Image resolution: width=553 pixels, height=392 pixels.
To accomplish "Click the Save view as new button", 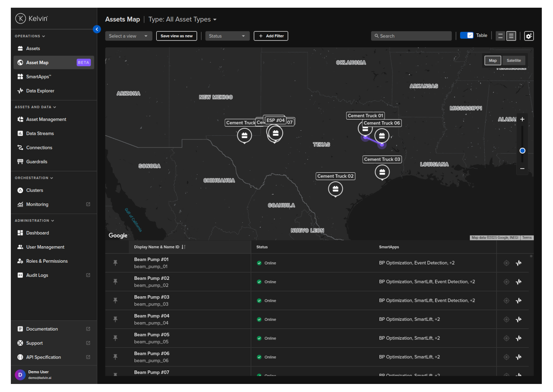I will point(176,36).
